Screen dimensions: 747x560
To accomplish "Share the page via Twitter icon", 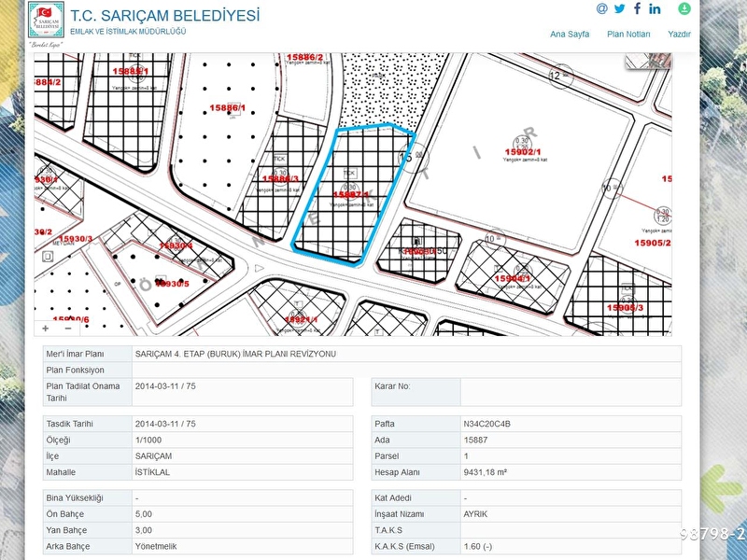I will pos(619,8).
